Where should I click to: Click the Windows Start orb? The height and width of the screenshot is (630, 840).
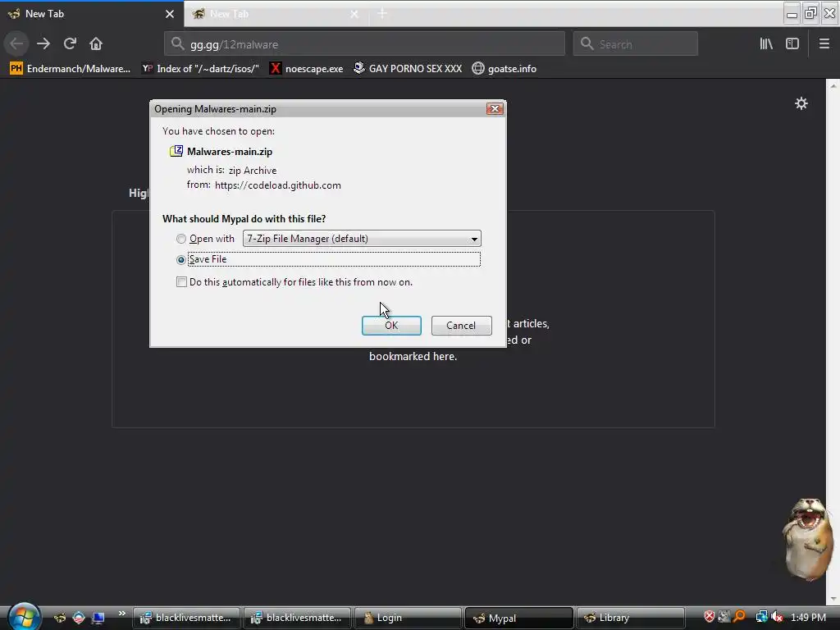pos(24,617)
